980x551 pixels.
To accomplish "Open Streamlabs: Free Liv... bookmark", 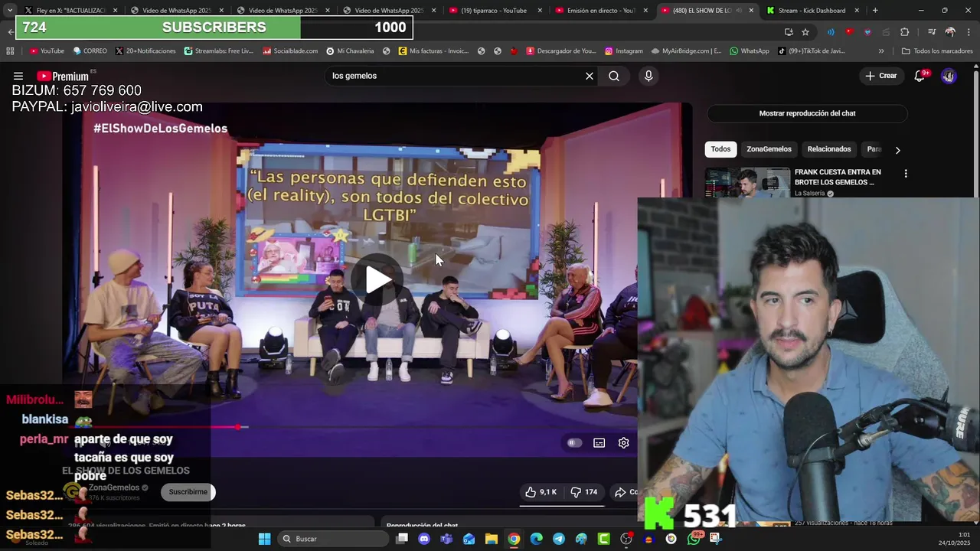I will click(x=218, y=51).
